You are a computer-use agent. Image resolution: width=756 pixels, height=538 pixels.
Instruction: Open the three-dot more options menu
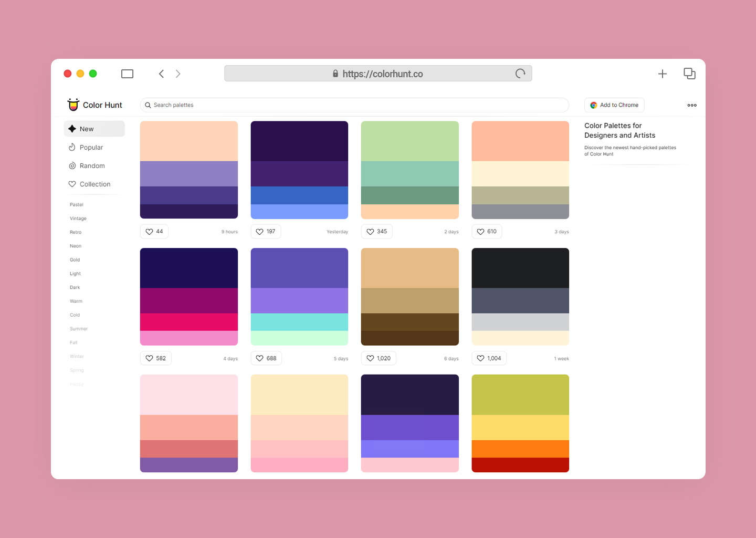tap(692, 105)
